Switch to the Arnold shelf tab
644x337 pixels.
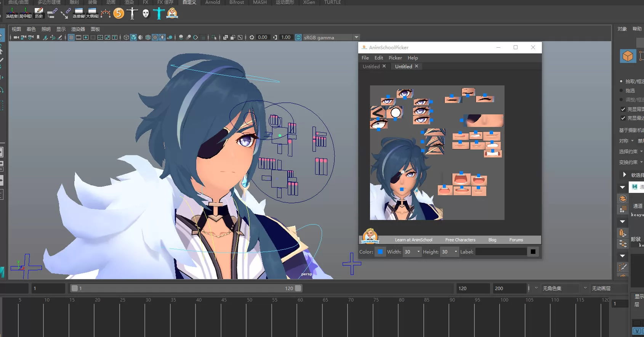point(213,2)
